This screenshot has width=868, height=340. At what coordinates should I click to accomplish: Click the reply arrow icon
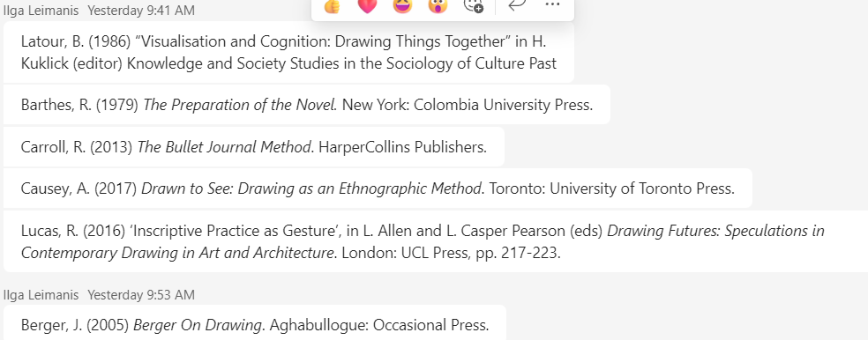tap(517, 4)
